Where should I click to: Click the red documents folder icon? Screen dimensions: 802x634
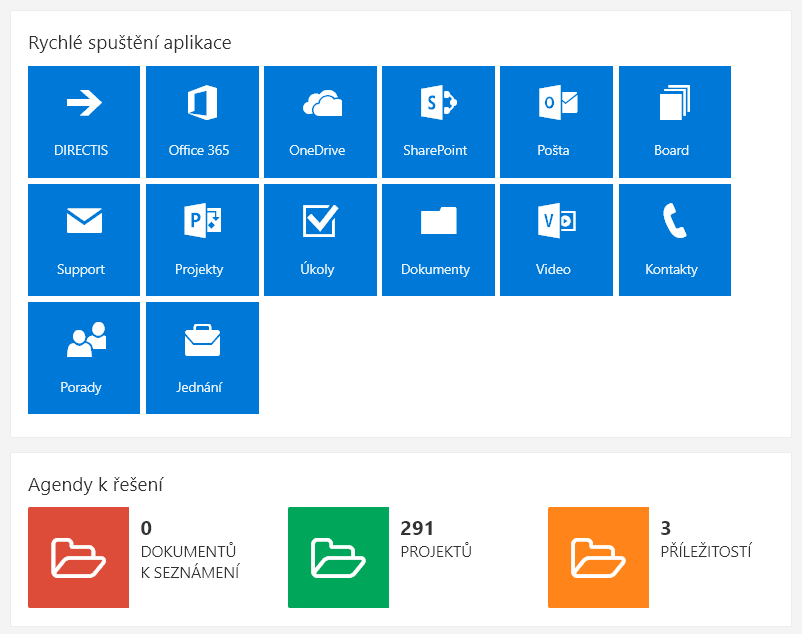[x=78, y=557]
